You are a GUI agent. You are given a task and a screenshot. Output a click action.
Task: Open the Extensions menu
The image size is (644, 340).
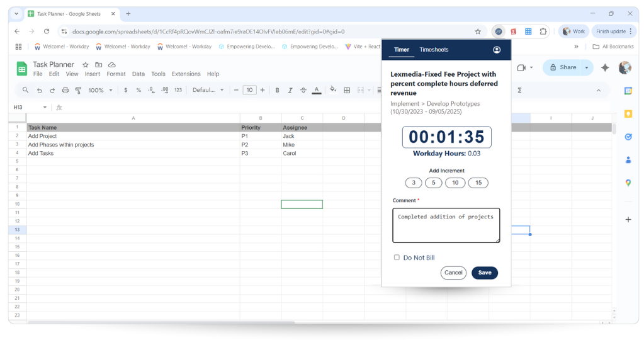186,74
